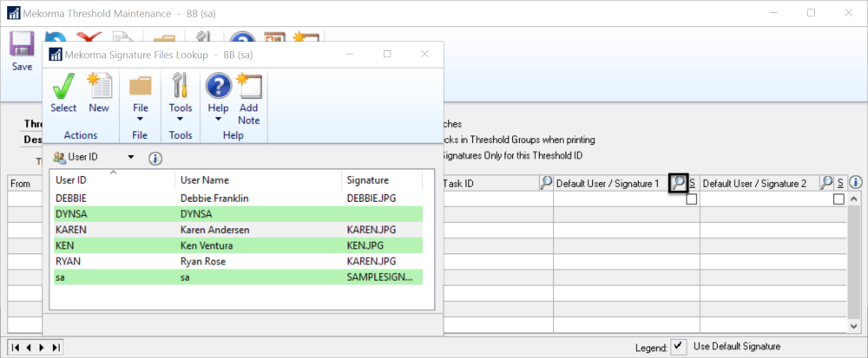
Task: Click the Default User / Signature 1 lookup magnifier
Action: point(678,183)
